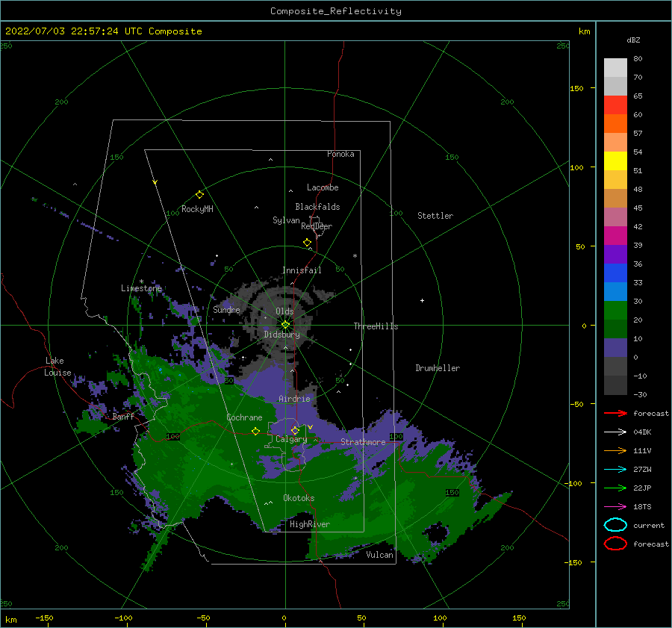Click the RockyMH label
Viewport: 672px width, 628px height.
tap(197, 209)
